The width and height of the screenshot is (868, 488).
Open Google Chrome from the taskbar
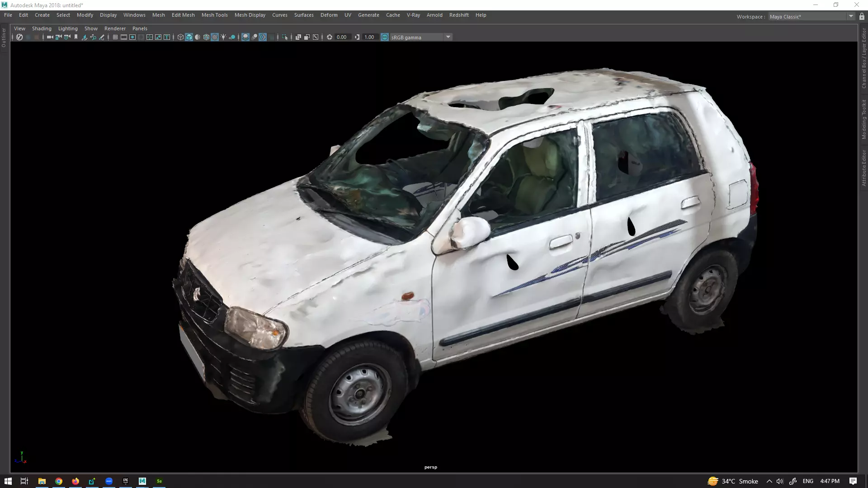[59, 481]
